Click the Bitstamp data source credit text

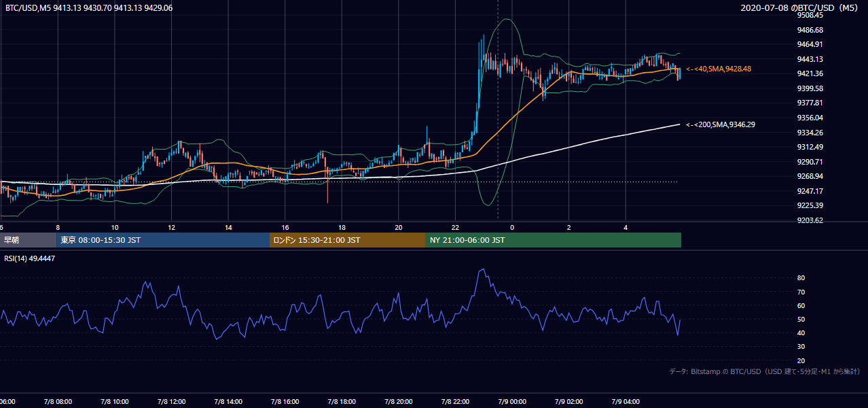click(x=765, y=371)
